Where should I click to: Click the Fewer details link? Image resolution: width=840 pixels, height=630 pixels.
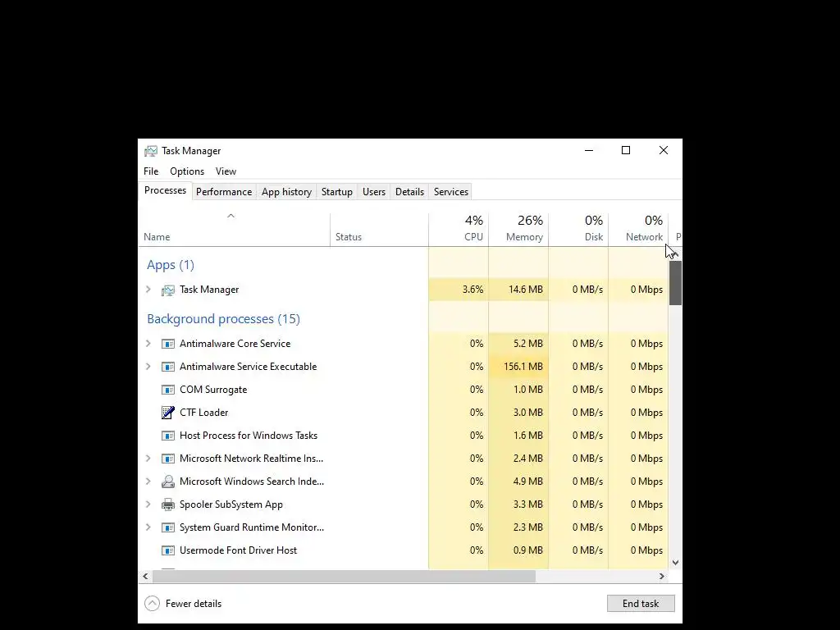(194, 604)
